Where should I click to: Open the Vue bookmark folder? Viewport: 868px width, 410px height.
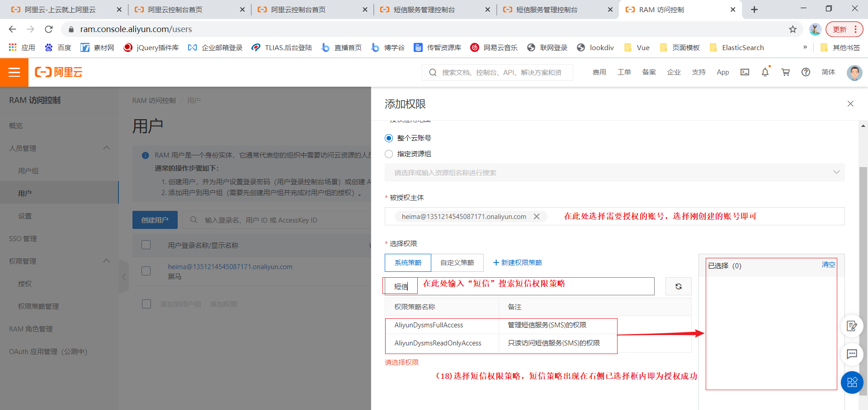point(637,47)
